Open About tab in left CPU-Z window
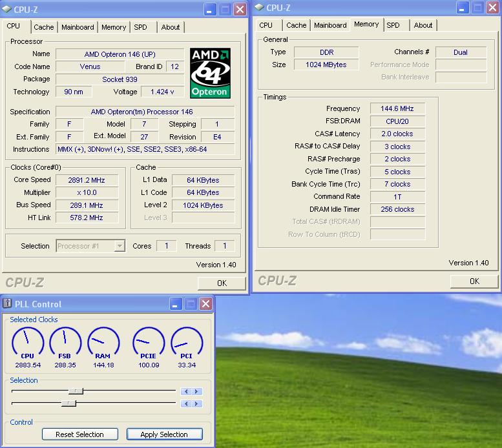Viewport: 502px width, 448px height. [171, 27]
